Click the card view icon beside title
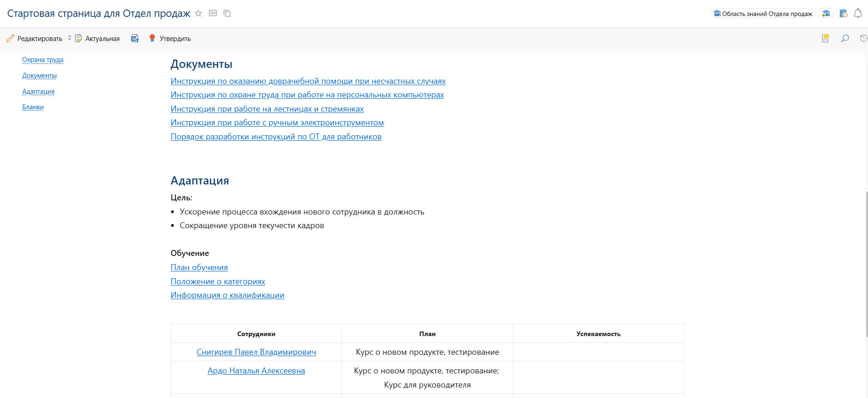The width and height of the screenshot is (868, 398). point(213,13)
